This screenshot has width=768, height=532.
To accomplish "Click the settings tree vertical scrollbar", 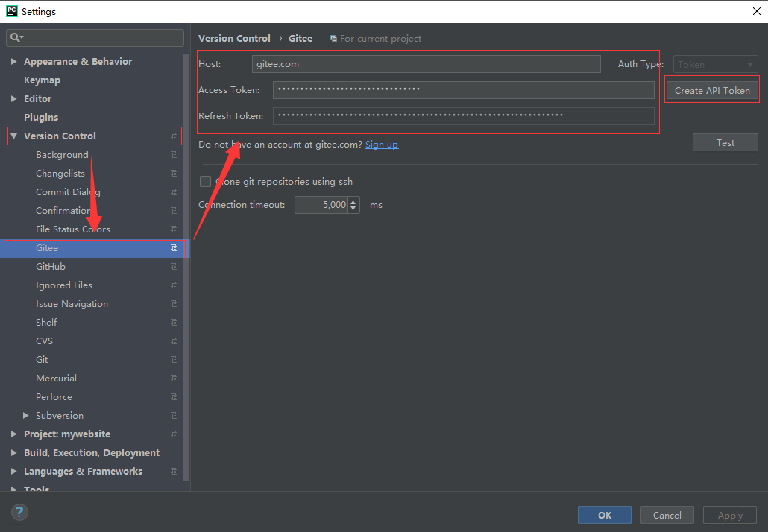I will coord(186,267).
